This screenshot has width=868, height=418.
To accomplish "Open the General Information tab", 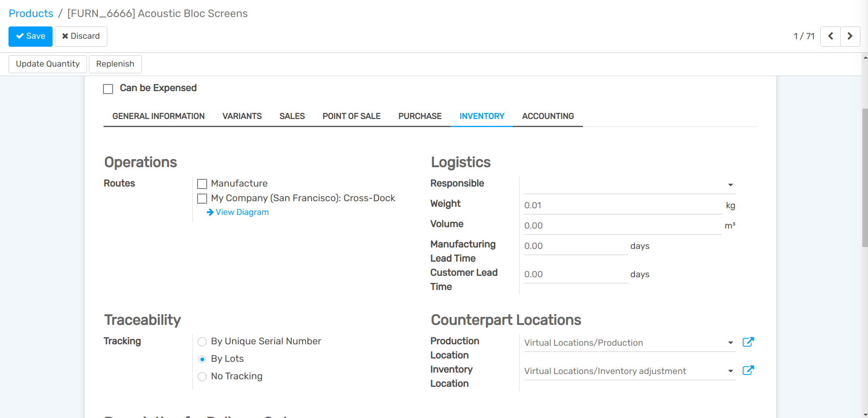I will [x=158, y=116].
